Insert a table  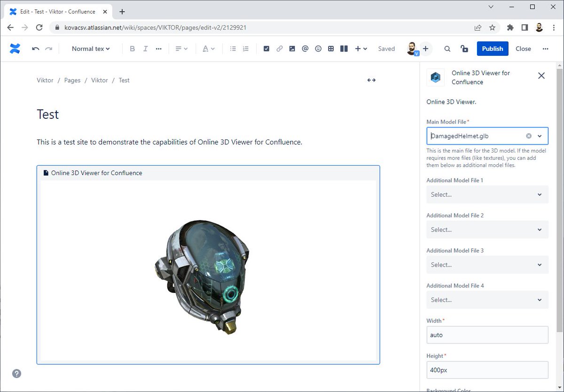tap(331, 48)
